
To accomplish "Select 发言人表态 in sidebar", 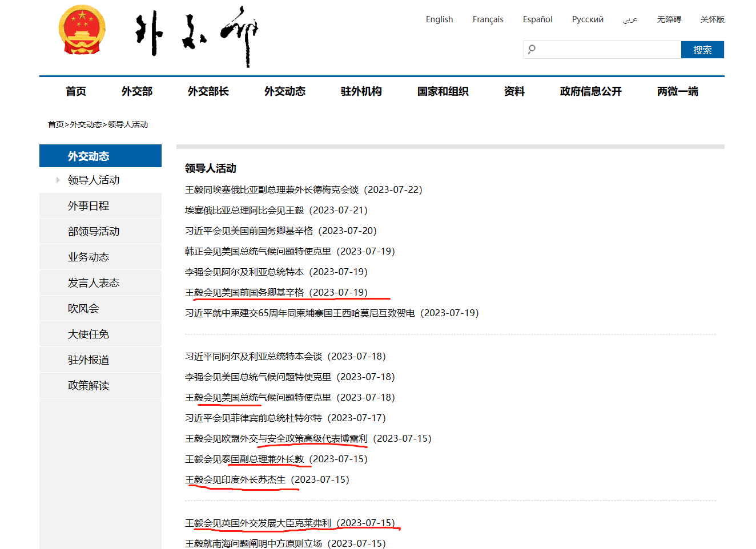I will tap(100, 282).
